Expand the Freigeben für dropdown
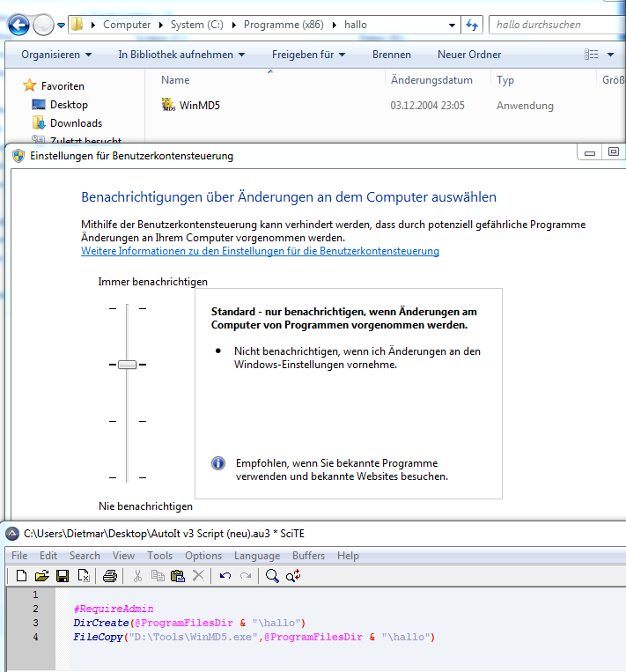The height and width of the screenshot is (672, 626). (x=308, y=55)
